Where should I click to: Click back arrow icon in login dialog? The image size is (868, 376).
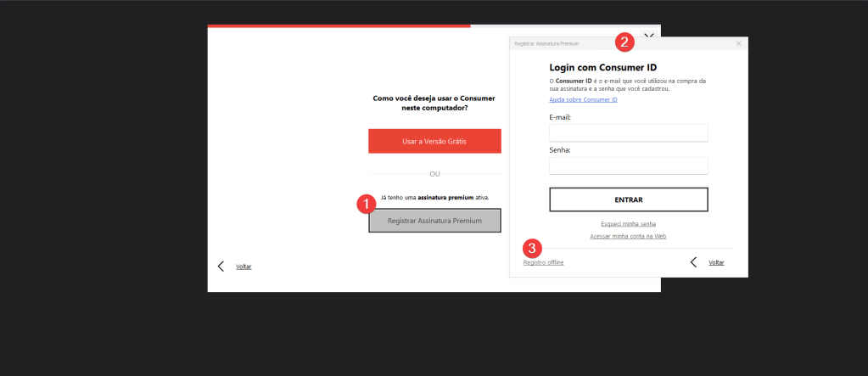pyautogui.click(x=693, y=262)
